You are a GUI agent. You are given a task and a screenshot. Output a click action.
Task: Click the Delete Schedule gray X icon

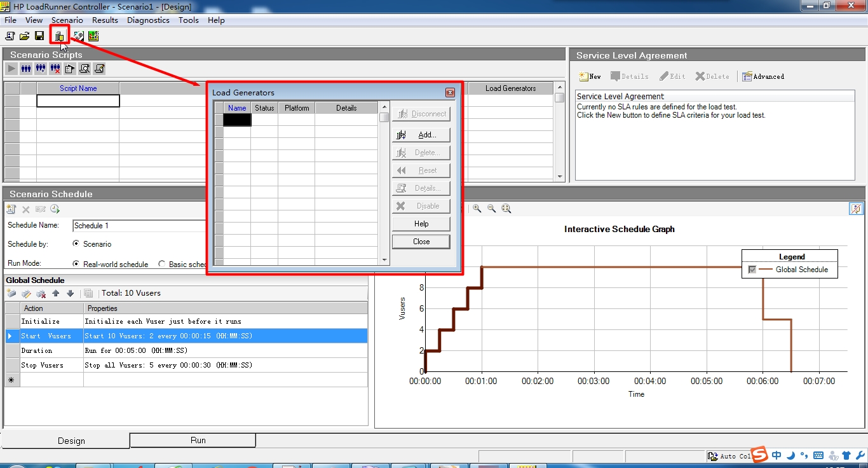point(26,209)
